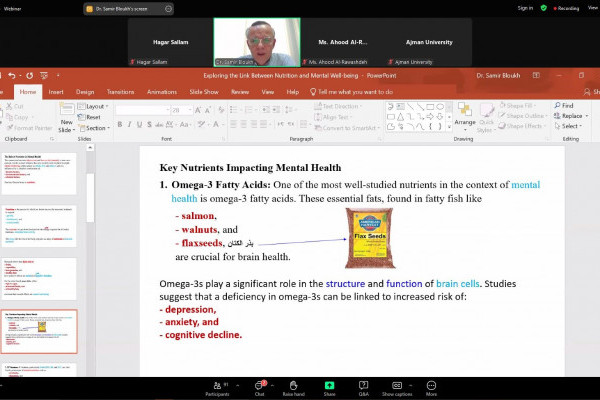The width and height of the screenshot is (600, 400).
Task: Open the Select dropdown in Editing group
Action: click(x=570, y=126)
